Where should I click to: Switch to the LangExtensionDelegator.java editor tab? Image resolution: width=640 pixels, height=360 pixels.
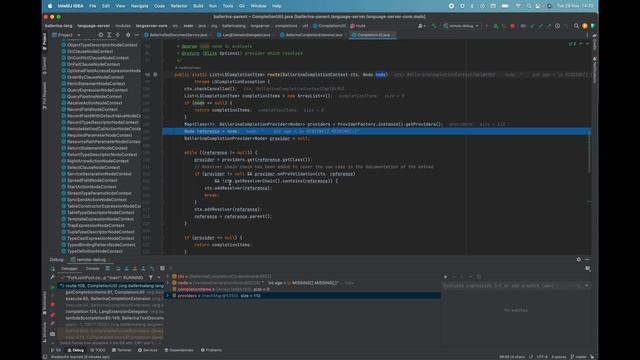click(243, 35)
